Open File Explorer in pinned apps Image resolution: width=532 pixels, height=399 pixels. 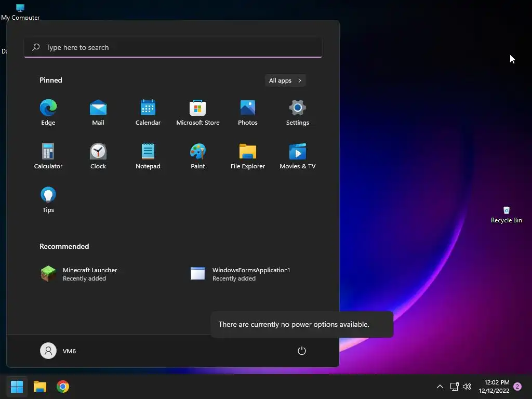[248, 156]
